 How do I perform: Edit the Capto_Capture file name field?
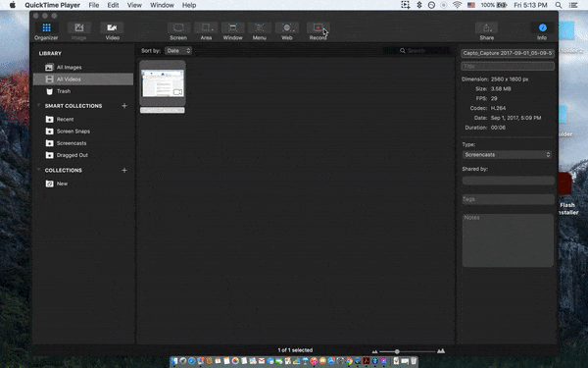coord(508,53)
